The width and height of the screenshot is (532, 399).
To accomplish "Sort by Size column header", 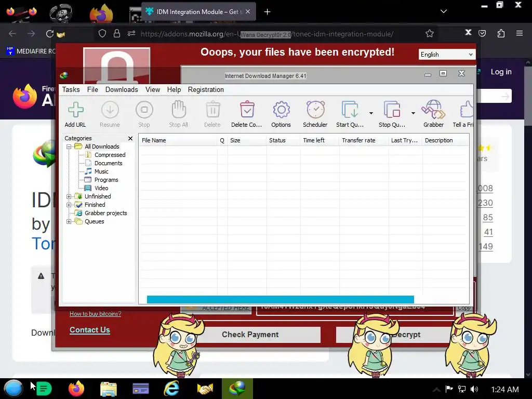I will 247,140.
